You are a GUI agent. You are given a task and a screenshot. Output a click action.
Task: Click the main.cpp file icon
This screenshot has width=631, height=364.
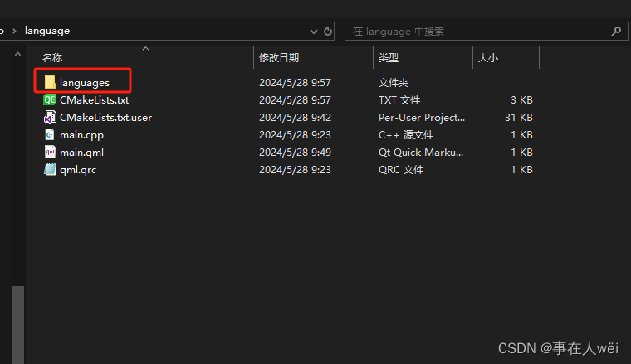pos(50,134)
